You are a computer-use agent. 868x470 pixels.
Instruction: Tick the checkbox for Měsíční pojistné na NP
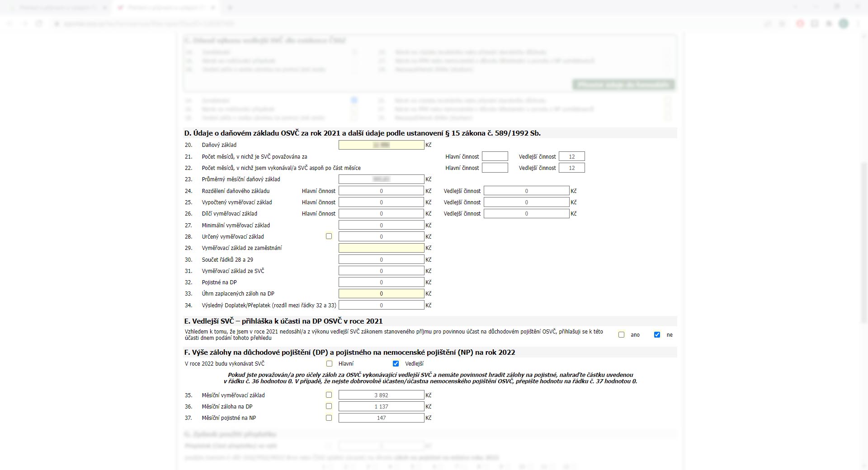329,418
